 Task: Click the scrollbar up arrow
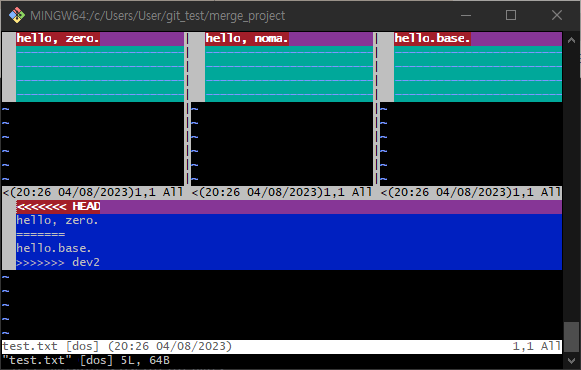click(x=571, y=40)
